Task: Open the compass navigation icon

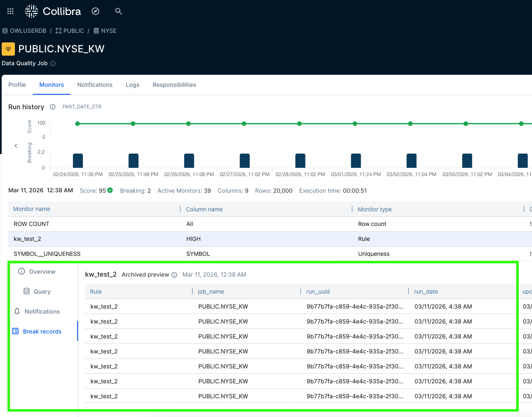Action: click(95, 11)
